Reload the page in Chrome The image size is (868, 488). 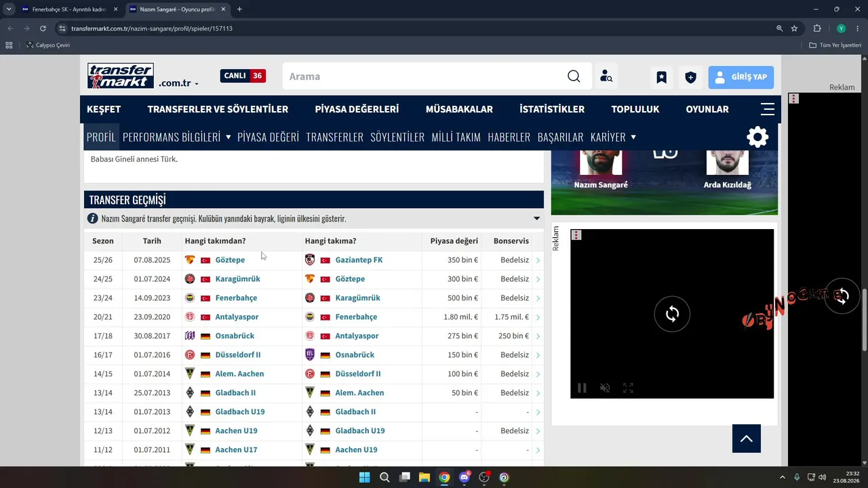pyautogui.click(x=43, y=28)
